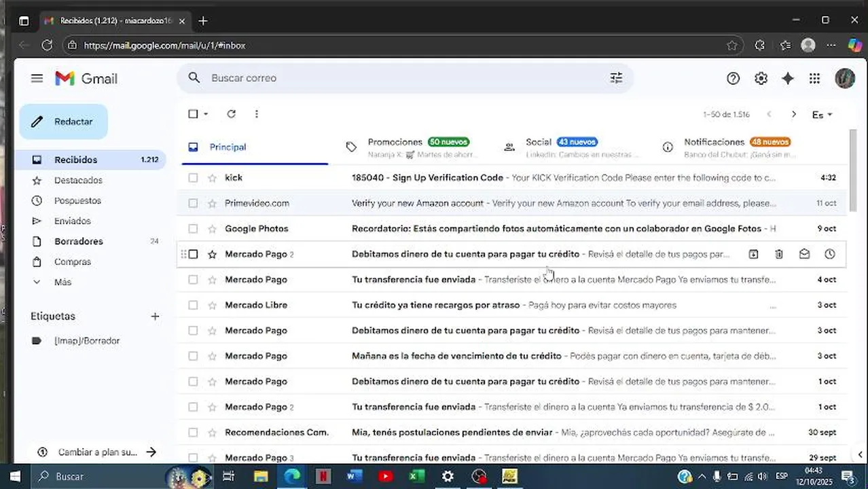Open the Windows Start menu

tap(15, 476)
